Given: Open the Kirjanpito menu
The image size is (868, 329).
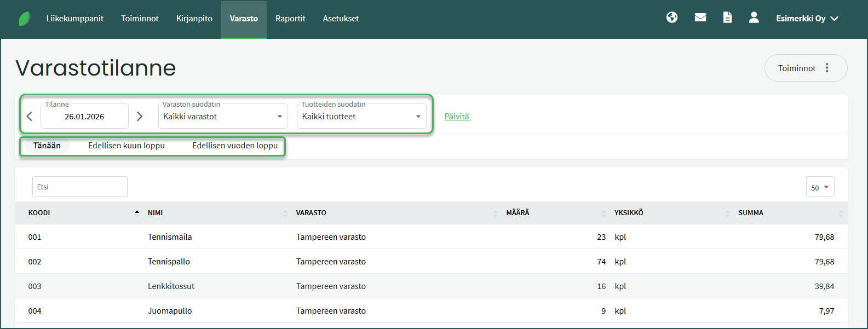Looking at the screenshot, I should (194, 19).
